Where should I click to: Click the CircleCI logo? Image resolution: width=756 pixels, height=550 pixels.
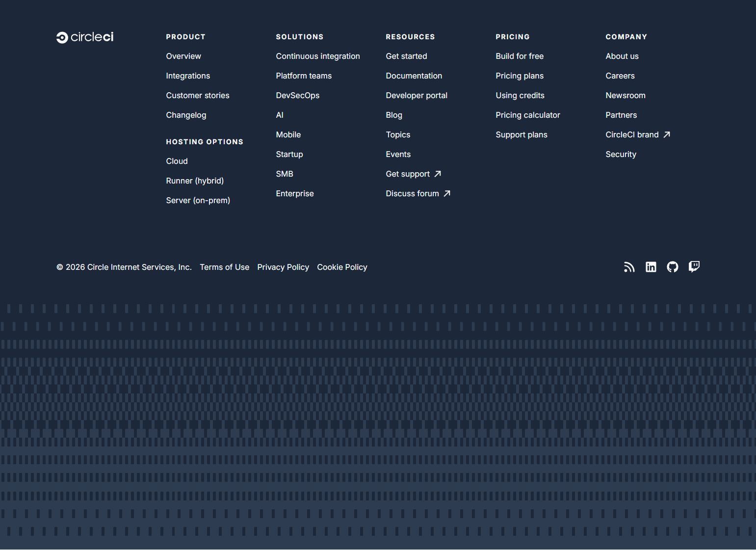(84, 37)
